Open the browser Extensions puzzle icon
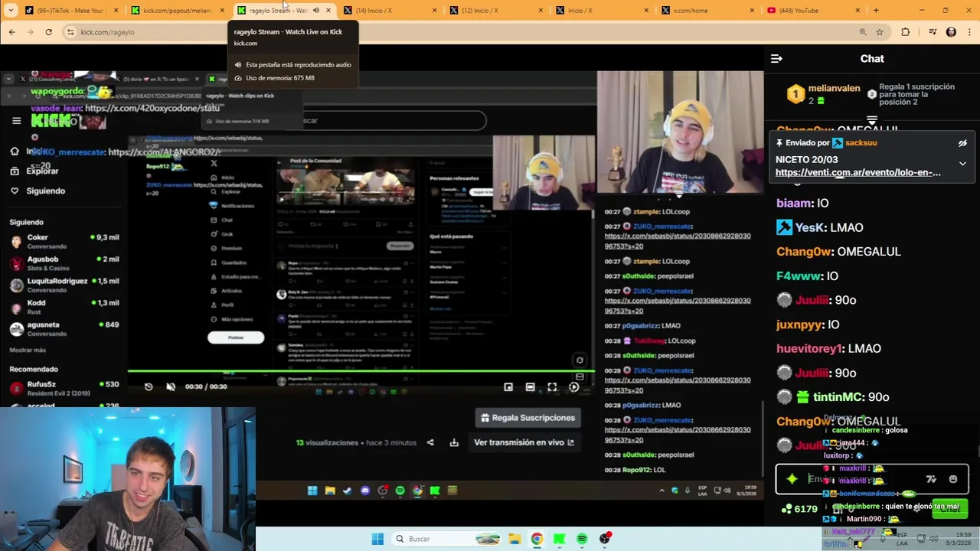980x551 pixels. pyautogui.click(x=906, y=32)
